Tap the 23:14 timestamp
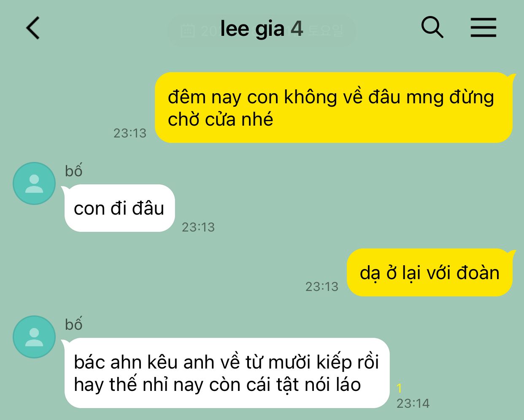This screenshot has width=524, height=420. click(413, 404)
